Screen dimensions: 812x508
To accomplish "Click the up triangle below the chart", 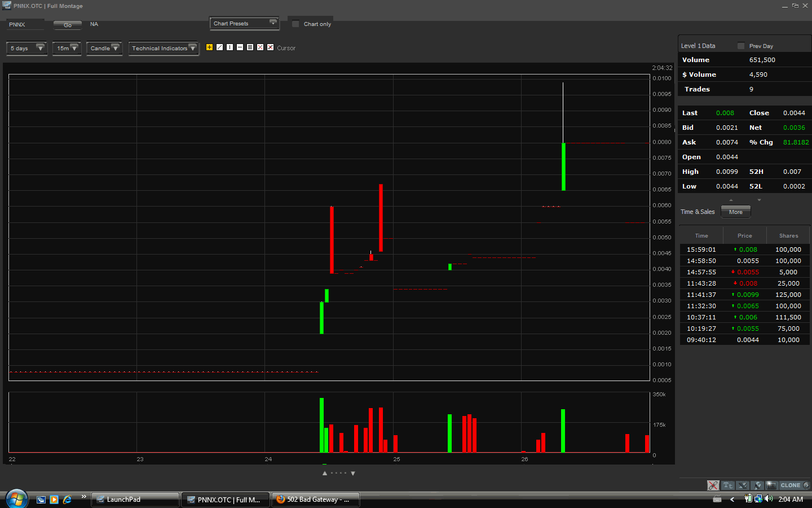I will [x=325, y=474].
